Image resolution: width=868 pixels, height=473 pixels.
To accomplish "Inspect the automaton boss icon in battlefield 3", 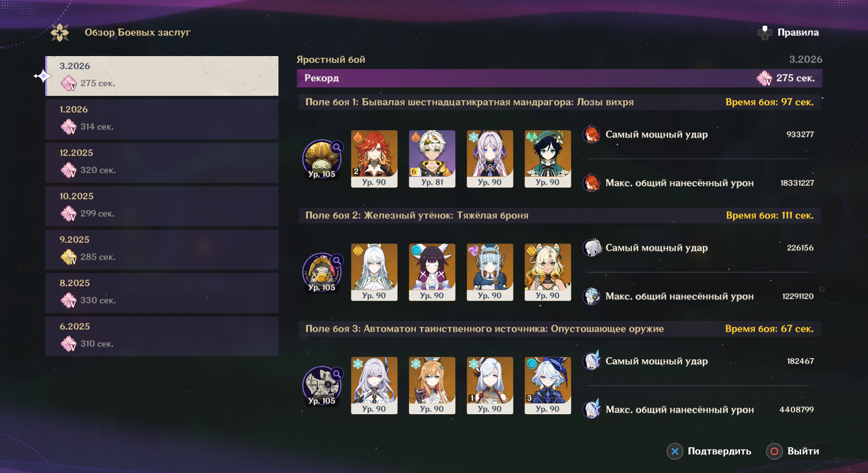I will tap(322, 385).
